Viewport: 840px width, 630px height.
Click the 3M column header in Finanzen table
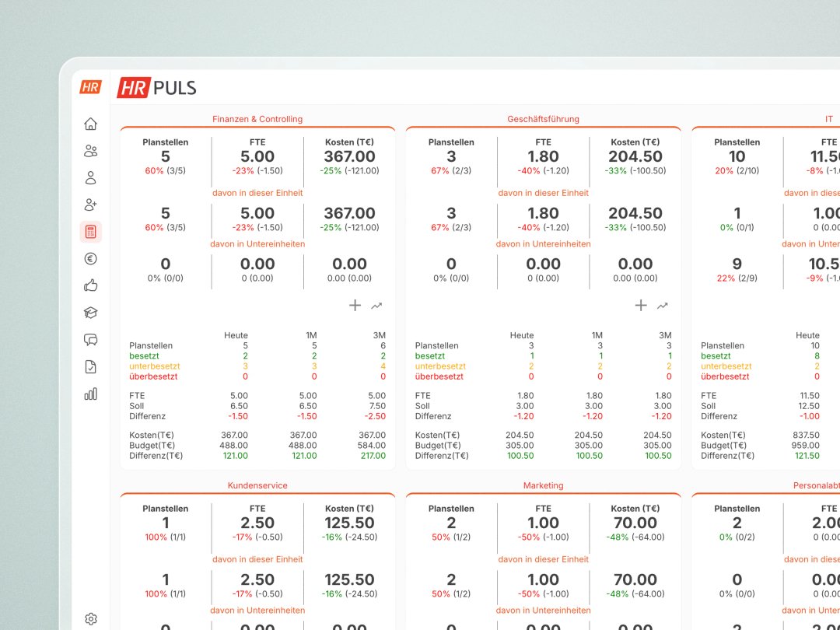(x=380, y=335)
